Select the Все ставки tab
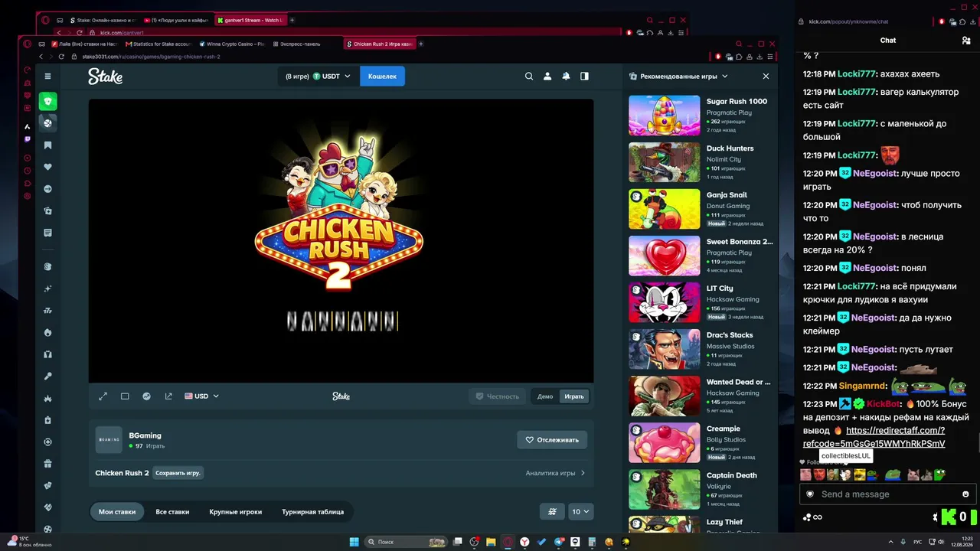 [172, 512]
